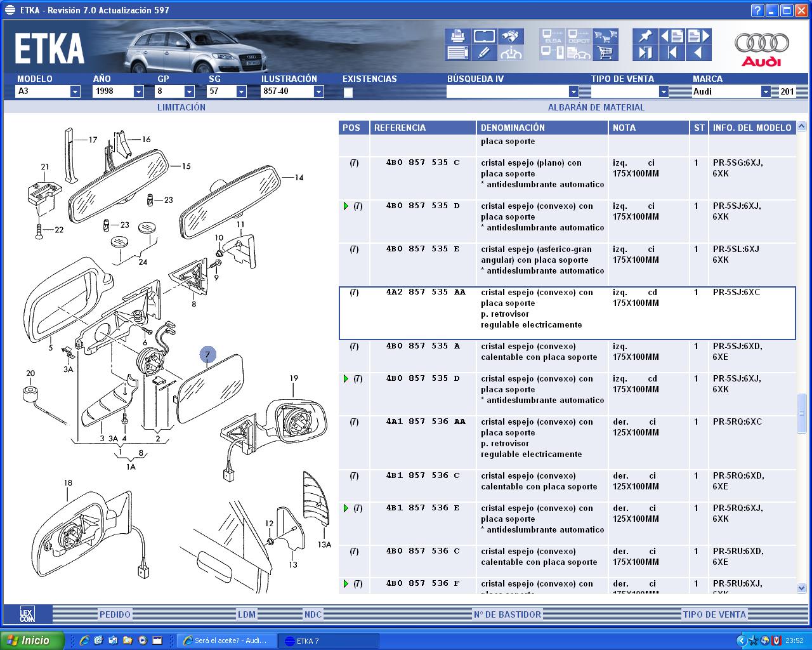This screenshot has height=650, width=812.
Task: Click the NOTA column header
Action: tap(648, 128)
